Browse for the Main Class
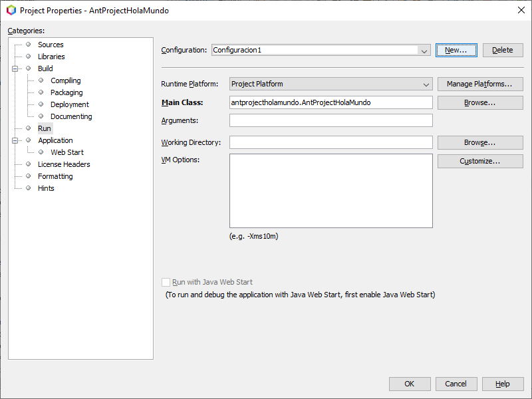Viewport: 532px width, 399px height. tap(479, 103)
